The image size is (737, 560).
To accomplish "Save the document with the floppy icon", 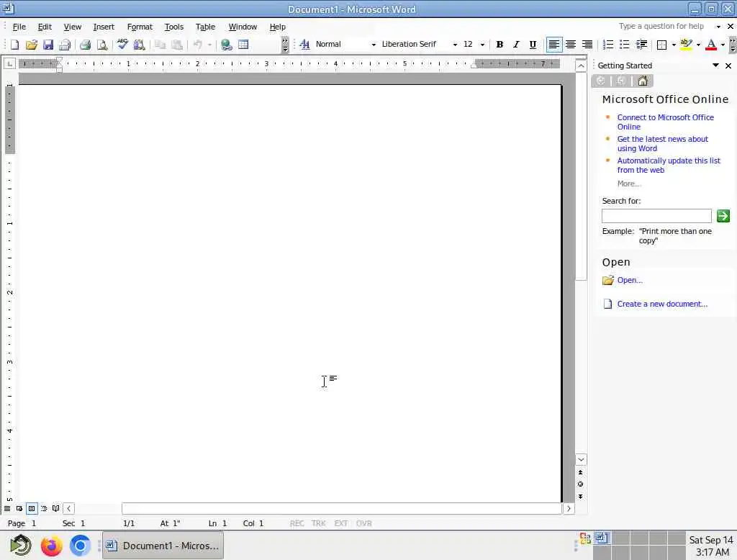I will click(48, 45).
